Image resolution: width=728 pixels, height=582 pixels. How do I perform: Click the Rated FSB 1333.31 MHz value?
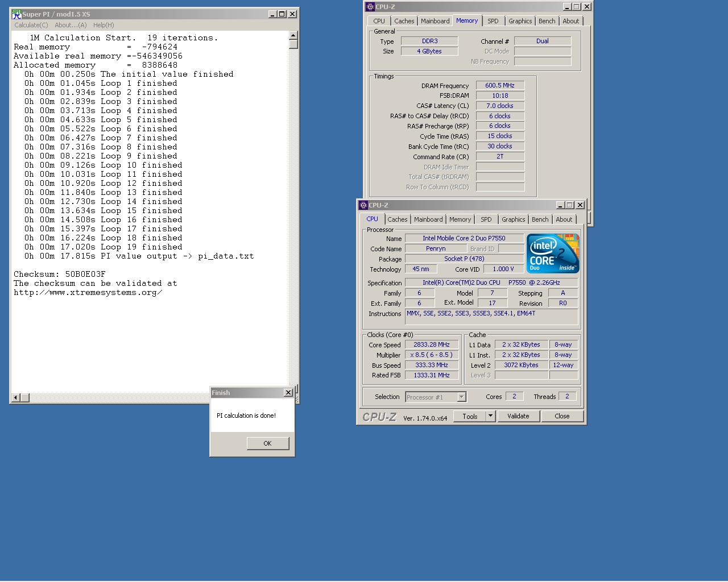pyautogui.click(x=432, y=375)
